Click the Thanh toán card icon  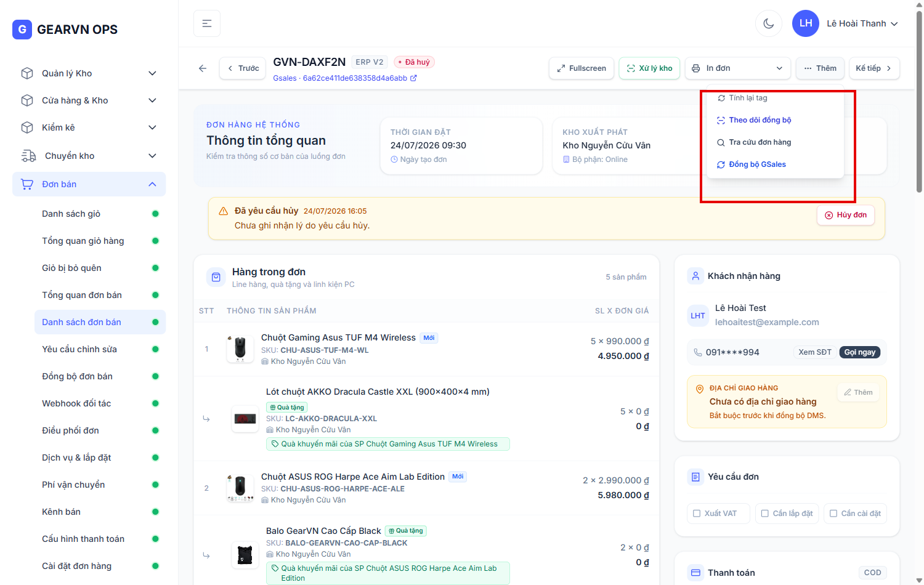tap(695, 573)
